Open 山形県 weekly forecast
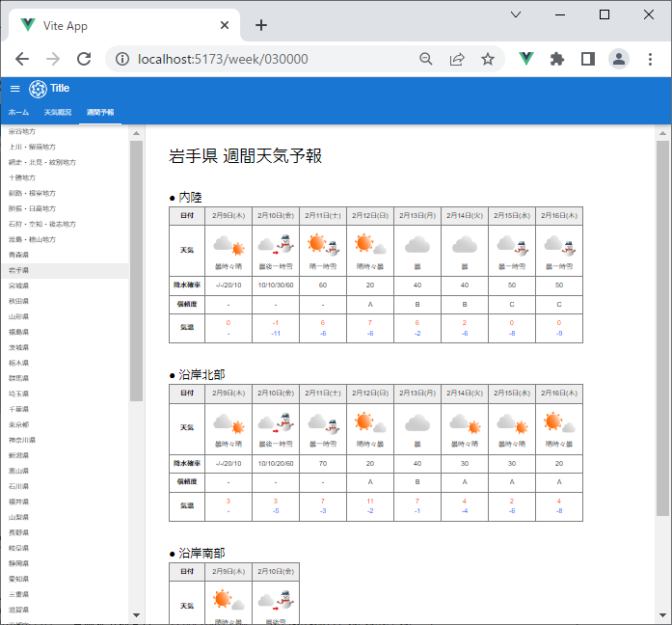This screenshot has height=625, width=672. click(x=65, y=316)
